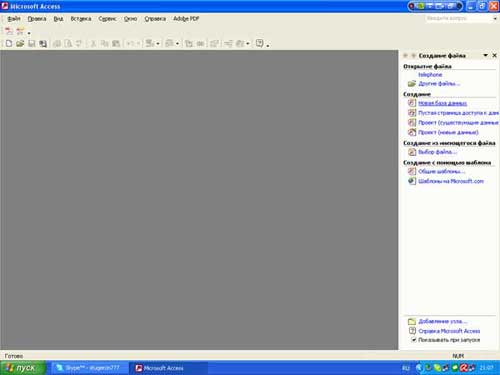
Task: Open the Office links dropdown arrow
Action: (158, 44)
